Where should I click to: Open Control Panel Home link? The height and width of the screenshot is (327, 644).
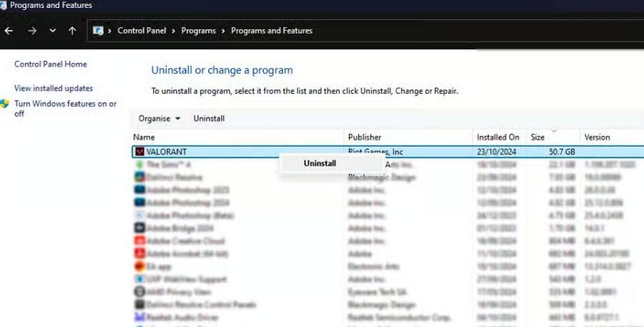(50, 64)
